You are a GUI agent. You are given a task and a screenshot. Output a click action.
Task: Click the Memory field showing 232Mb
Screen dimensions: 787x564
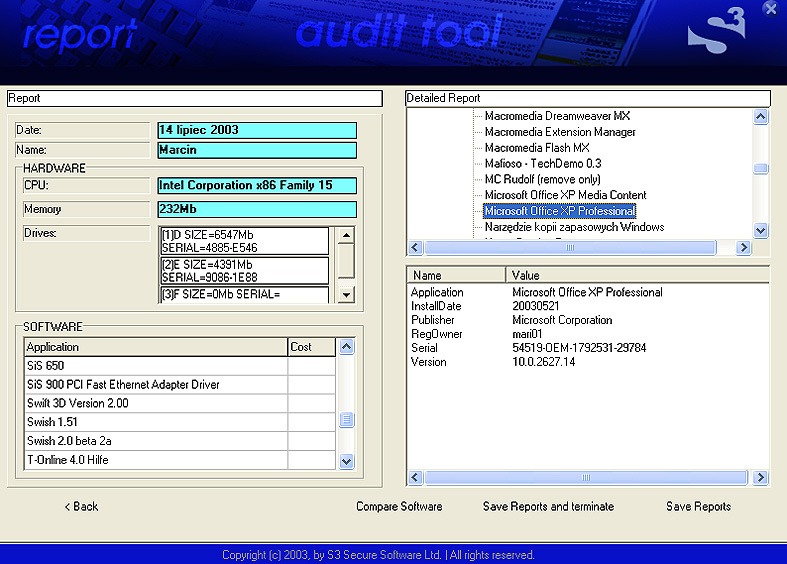(257, 209)
